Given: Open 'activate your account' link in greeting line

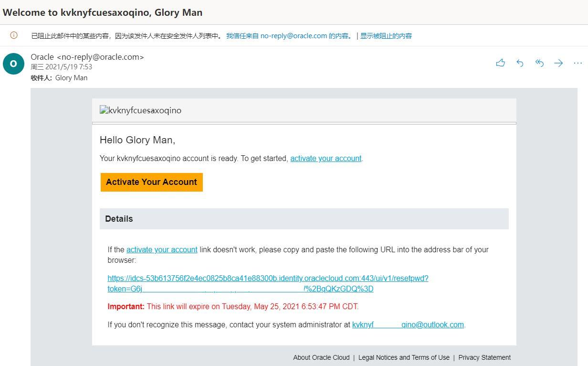Looking at the screenshot, I should coord(326,158).
